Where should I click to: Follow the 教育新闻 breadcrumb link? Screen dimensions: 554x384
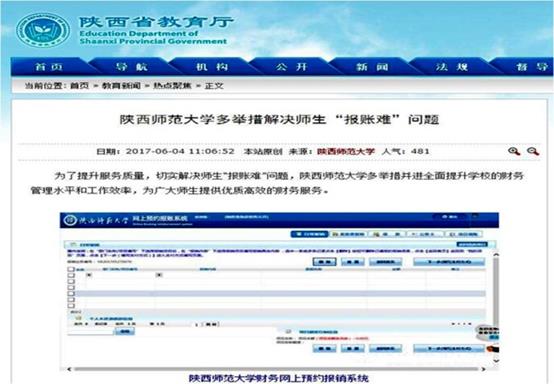(121, 85)
